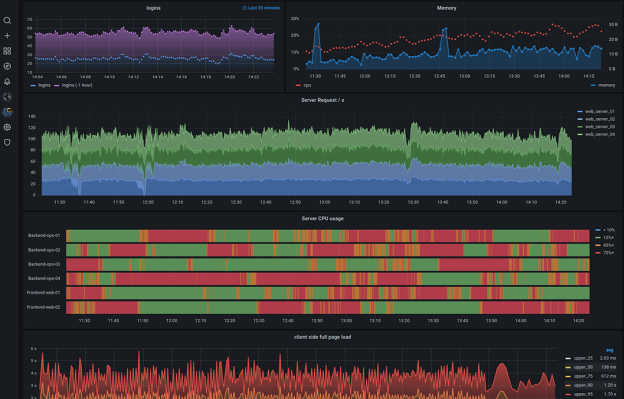Click the blue and yellow plugin icon
Image resolution: width=624 pixels, height=399 pixels.
7,112
